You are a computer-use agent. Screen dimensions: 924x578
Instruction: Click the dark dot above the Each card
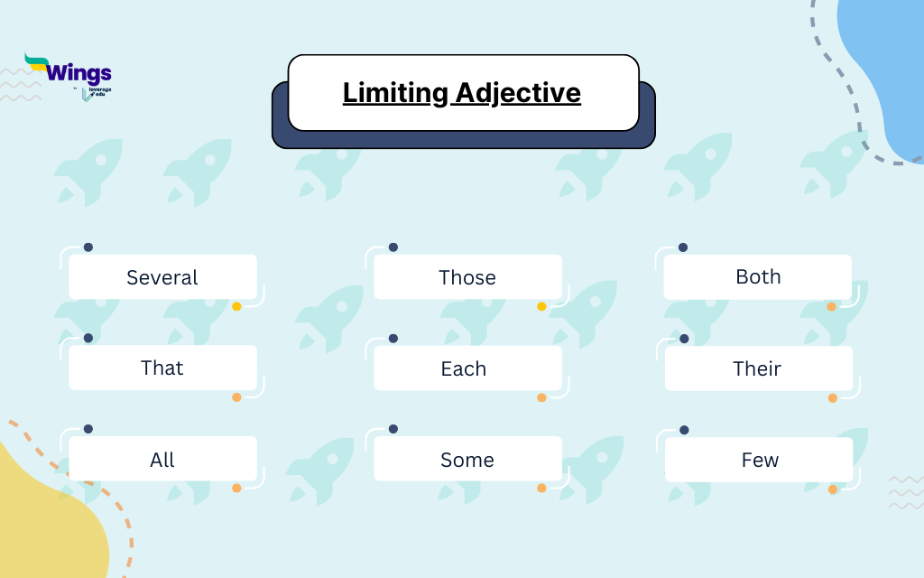393,339
